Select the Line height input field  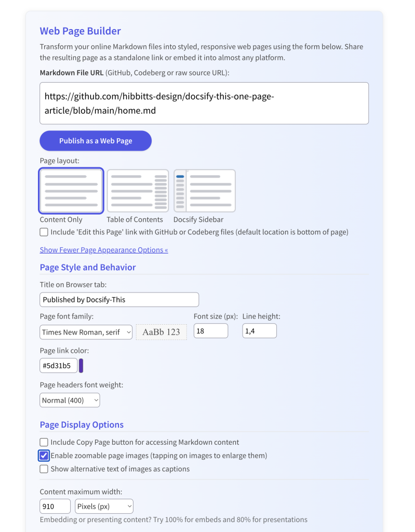[x=260, y=331]
